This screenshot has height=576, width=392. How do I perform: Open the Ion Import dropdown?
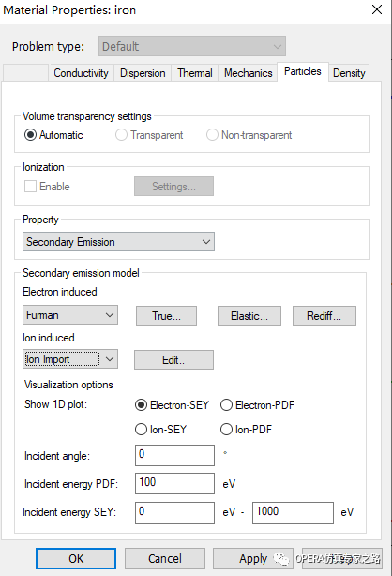point(70,359)
